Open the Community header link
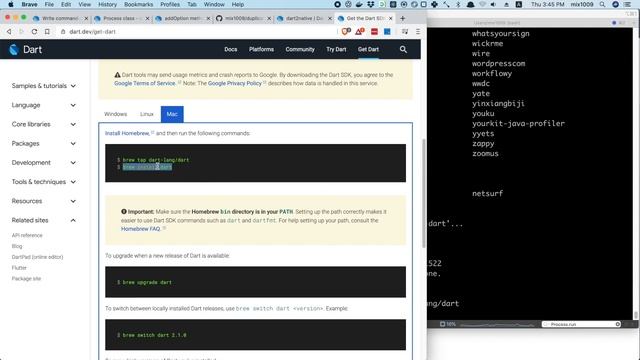640x360 pixels. 300,49
